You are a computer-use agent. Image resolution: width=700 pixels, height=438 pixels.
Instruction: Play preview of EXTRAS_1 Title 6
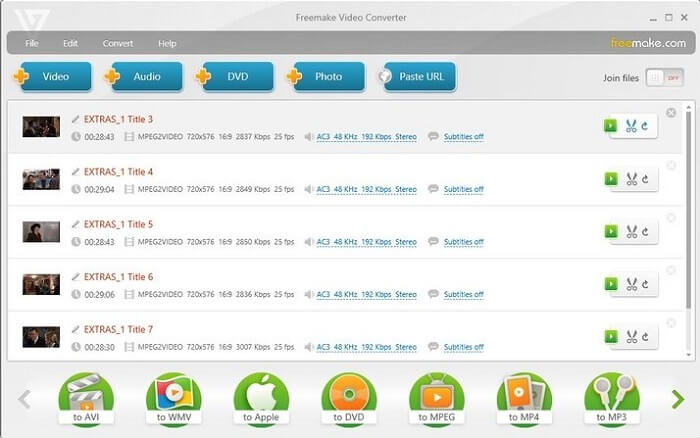click(611, 284)
